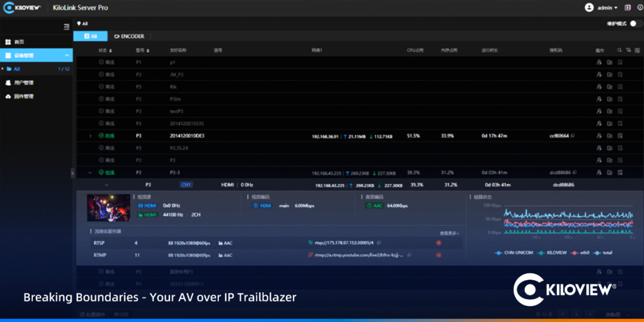Open the details icon in P3-3 row
This screenshot has height=322, width=644.
620,172
